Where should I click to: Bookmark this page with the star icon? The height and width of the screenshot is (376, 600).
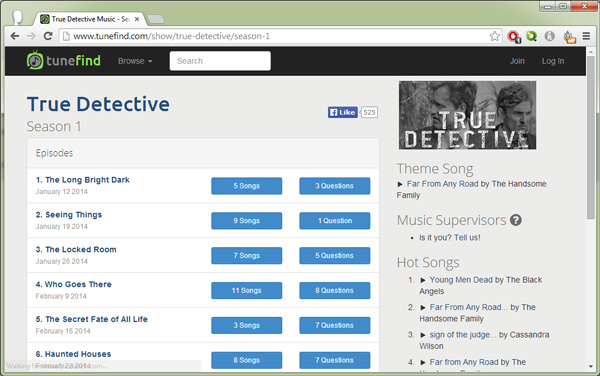(494, 36)
